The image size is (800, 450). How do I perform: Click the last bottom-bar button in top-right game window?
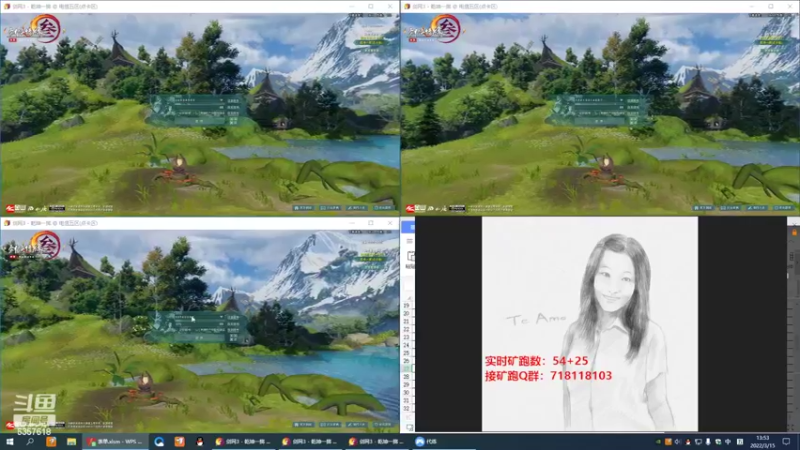click(x=783, y=208)
